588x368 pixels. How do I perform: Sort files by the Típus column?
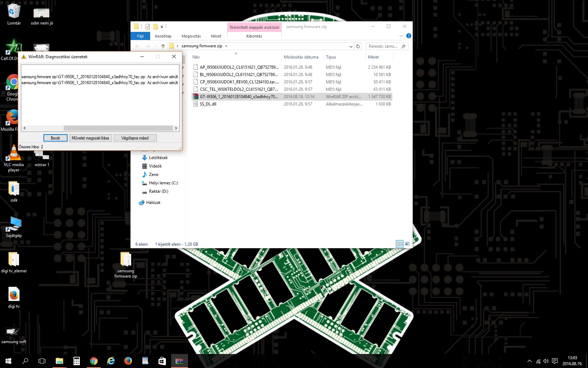tap(344, 57)
